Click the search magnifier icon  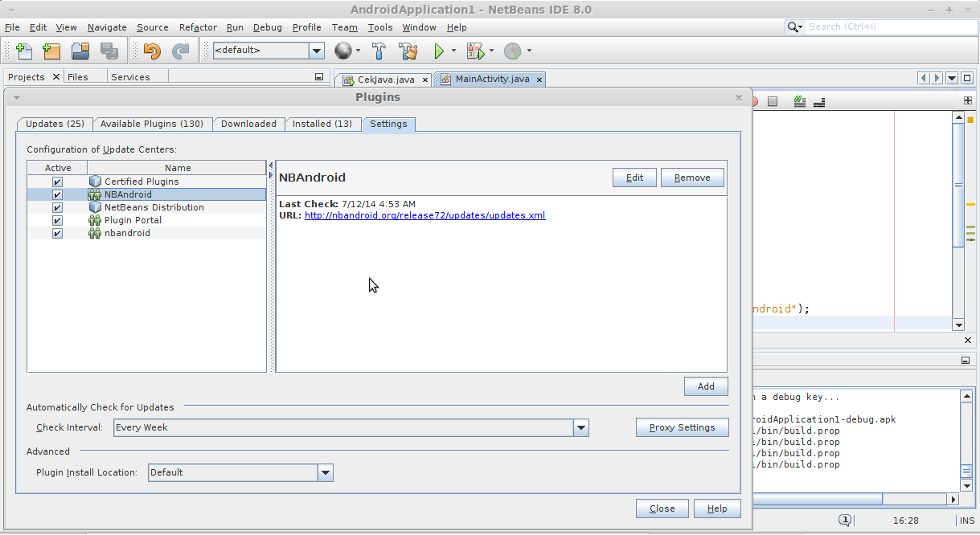(793, 27)
